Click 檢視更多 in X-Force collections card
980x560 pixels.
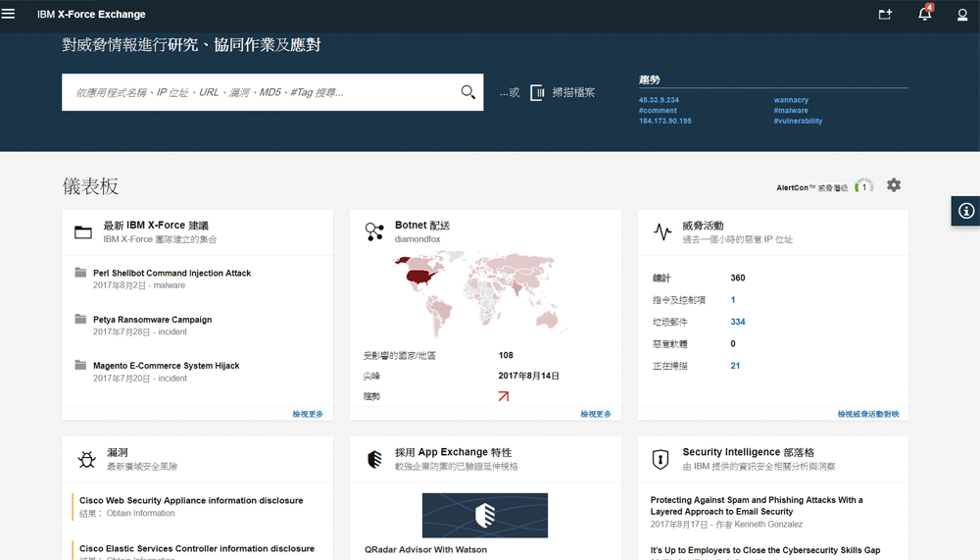click(x=308, y=414)
